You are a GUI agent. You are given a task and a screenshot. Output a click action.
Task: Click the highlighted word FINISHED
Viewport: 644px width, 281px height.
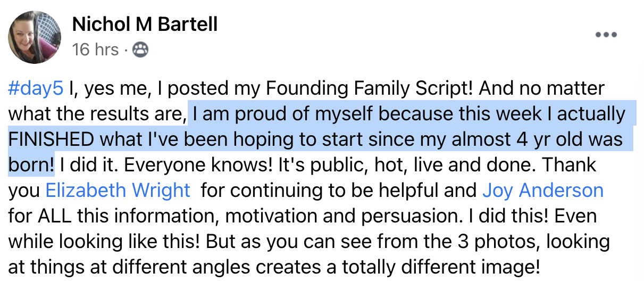(x=51, y=139)
